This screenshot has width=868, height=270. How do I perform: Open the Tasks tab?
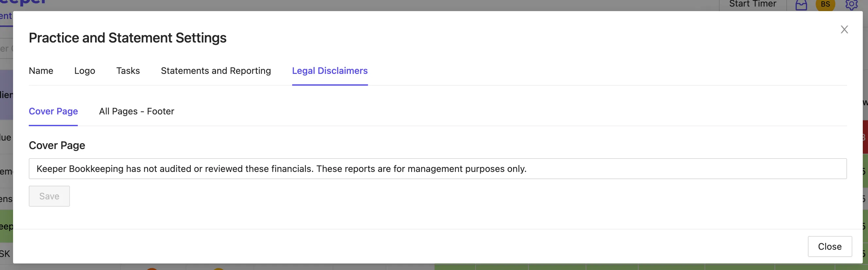(x=128, y=71)
